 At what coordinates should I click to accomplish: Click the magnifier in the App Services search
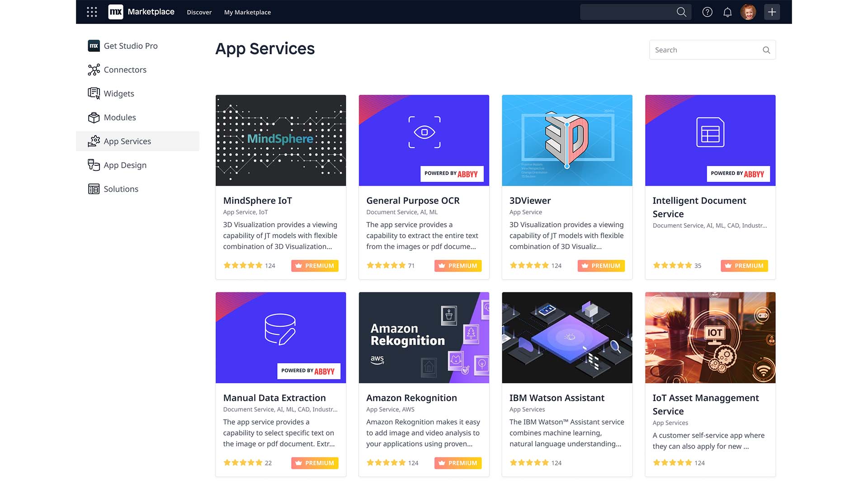click(x=766, y=50)
